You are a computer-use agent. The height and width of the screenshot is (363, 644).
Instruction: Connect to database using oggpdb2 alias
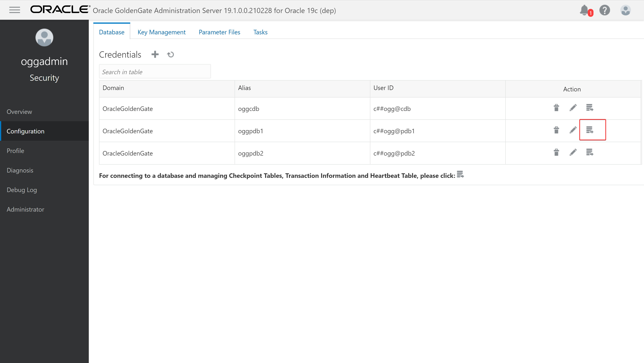tap(590, 152)
